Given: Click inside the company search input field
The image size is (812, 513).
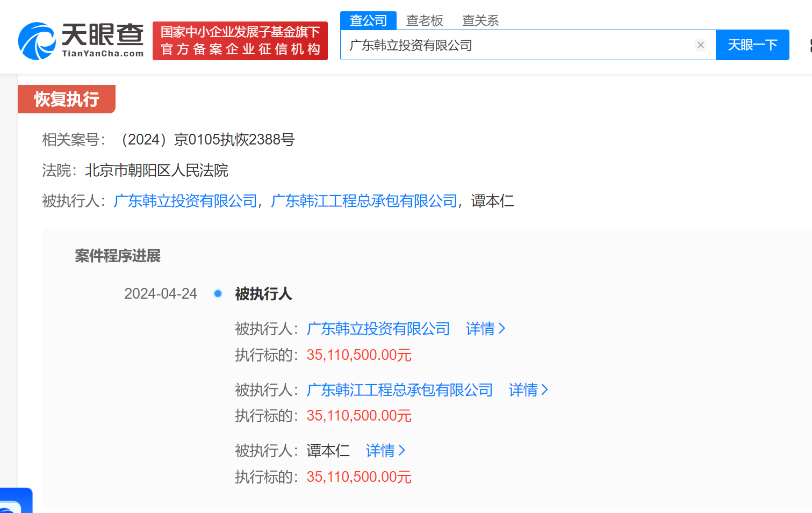Looking at the screenshot, I should [x=511, y=45].
